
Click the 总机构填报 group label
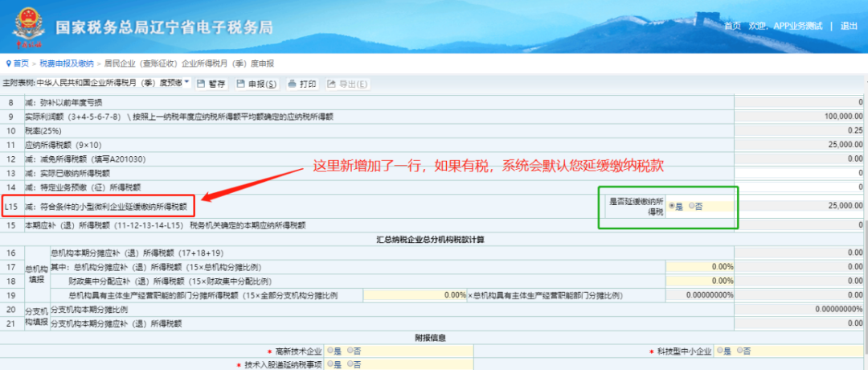(x=37, y=274)
